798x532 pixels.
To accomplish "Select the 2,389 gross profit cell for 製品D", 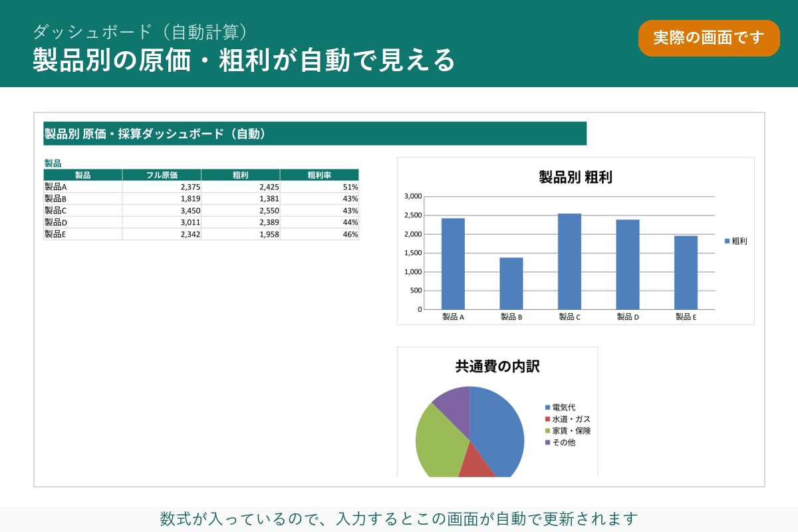I will pyautogui.click(x=241, y=222).
